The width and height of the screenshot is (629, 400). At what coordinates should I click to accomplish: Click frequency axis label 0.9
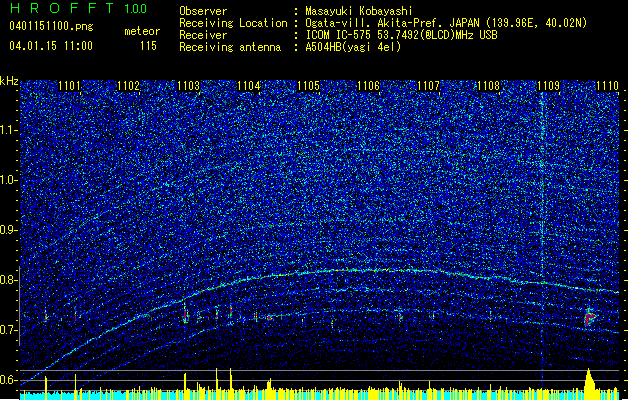pos(9,230)
